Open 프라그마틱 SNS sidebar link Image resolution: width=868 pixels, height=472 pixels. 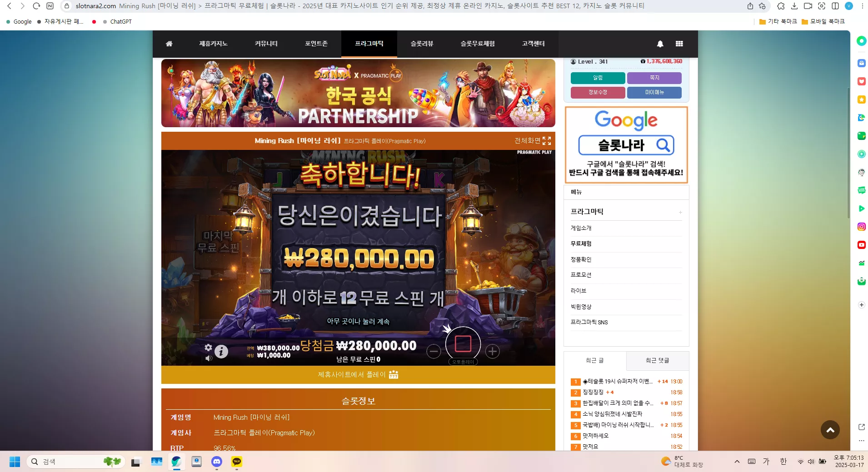point(589,323)
